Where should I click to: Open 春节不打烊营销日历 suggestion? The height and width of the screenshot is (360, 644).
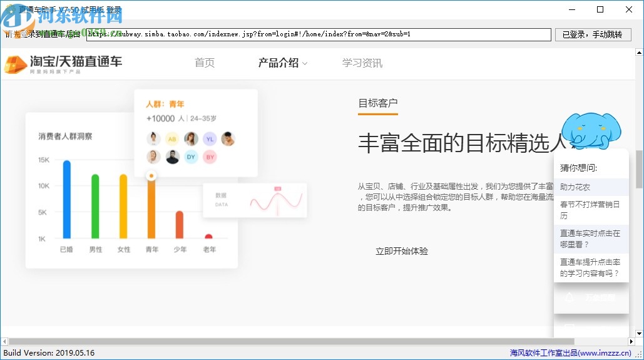591,210
